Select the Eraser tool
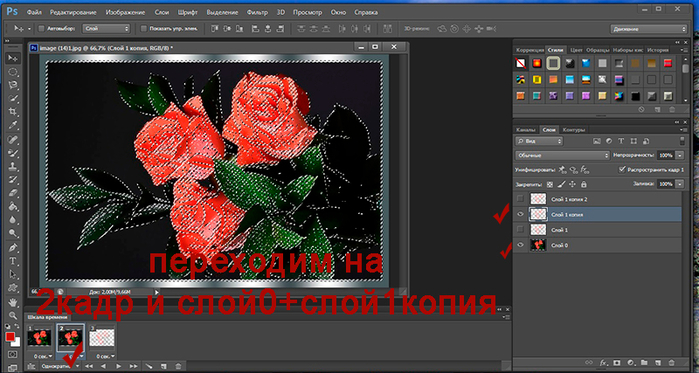Image resolution: width=699 pixels, height=373 pixels. (13, 193)
